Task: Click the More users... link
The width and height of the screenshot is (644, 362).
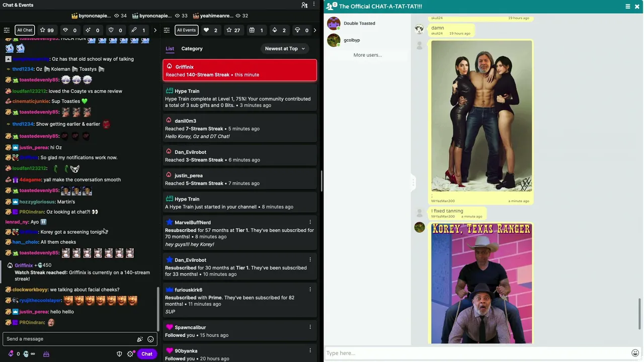Action: (x=367, y=55)
